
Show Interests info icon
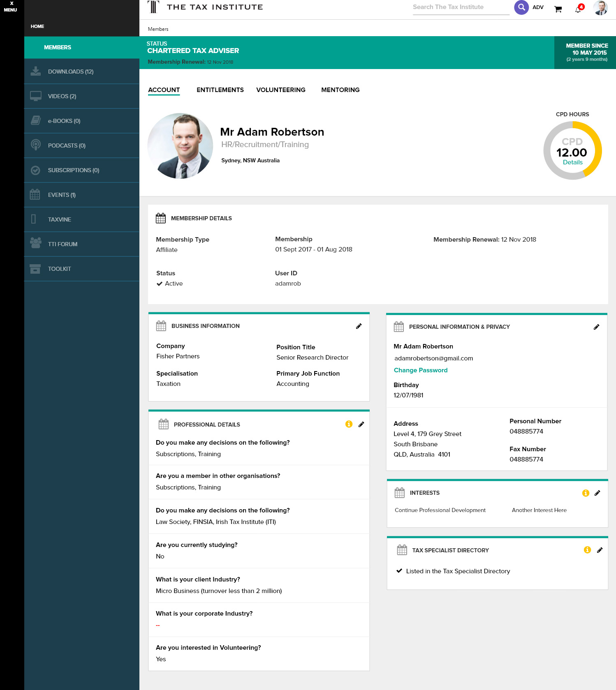[586, 493]
